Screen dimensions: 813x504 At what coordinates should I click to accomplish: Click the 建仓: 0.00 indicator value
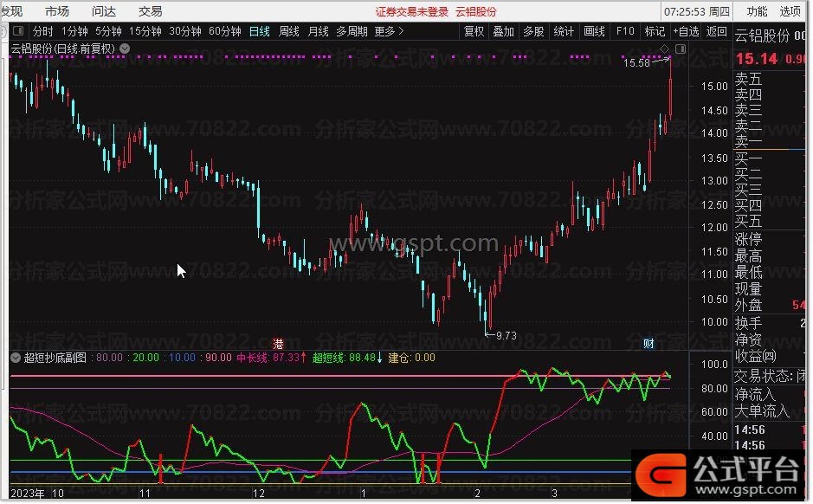tap(411, 358)
